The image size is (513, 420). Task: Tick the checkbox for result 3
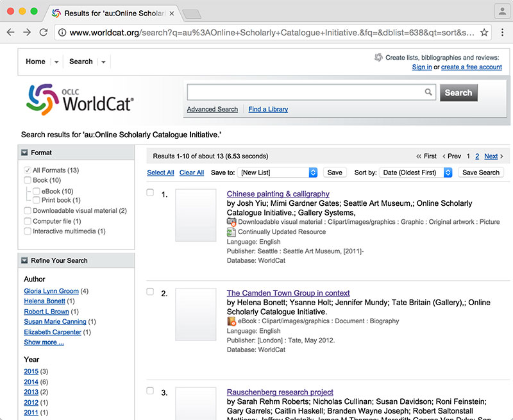click(150, 391)
